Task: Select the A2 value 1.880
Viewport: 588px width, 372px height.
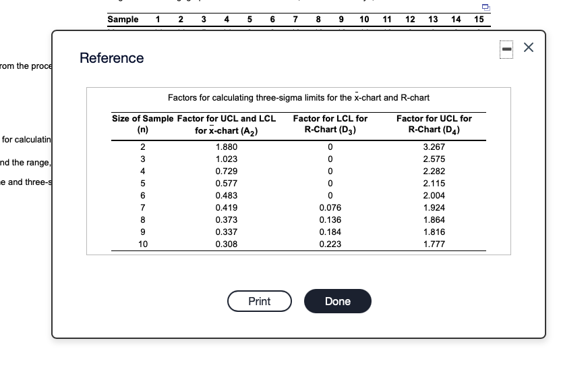Action: click(226, 147)
